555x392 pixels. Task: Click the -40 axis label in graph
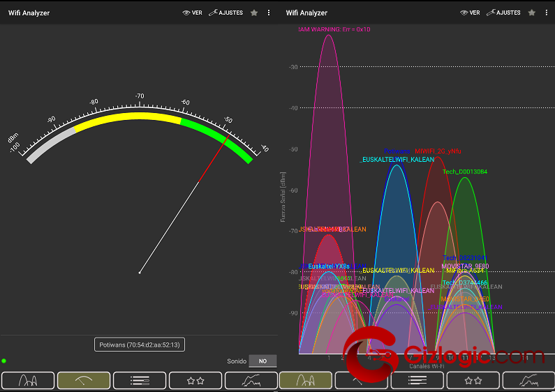pyautogui.click(x=293, y=108)
